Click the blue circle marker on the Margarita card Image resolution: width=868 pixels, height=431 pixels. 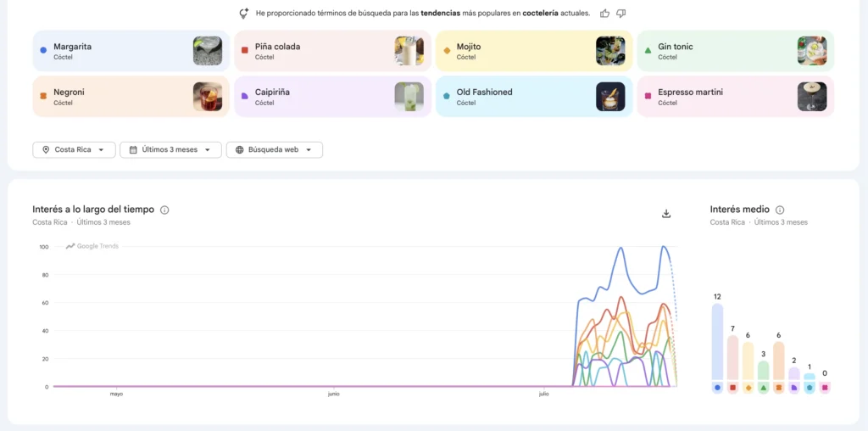[43, 50]
